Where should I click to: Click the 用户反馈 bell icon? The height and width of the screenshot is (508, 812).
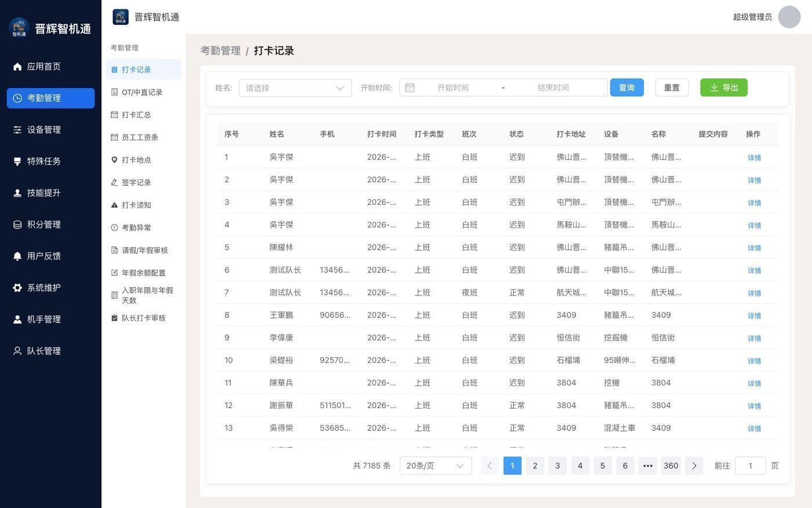[17, 256]
